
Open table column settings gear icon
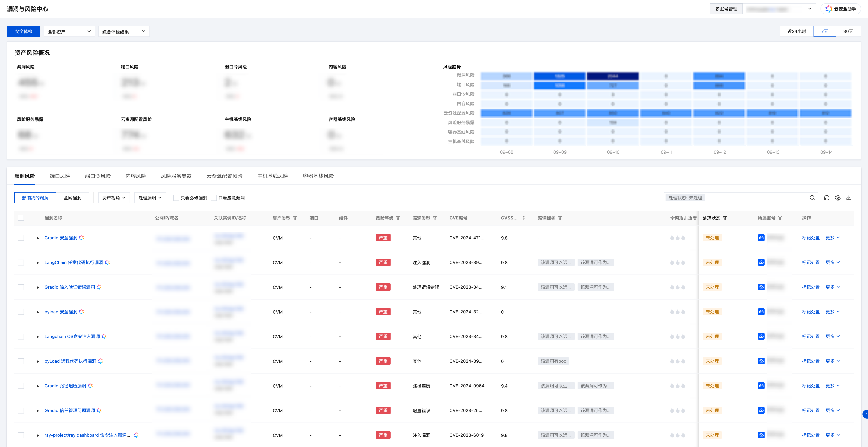pos(838,198)
